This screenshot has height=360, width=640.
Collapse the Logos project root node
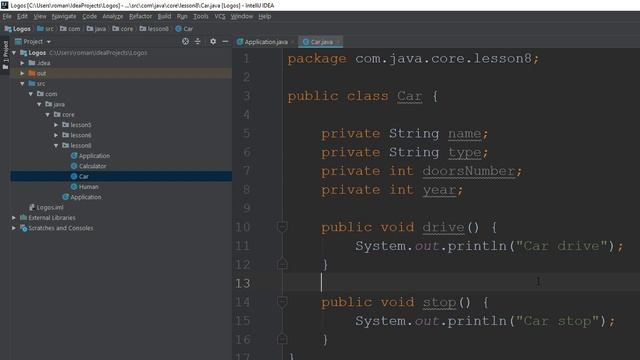[x=14, y=53]
